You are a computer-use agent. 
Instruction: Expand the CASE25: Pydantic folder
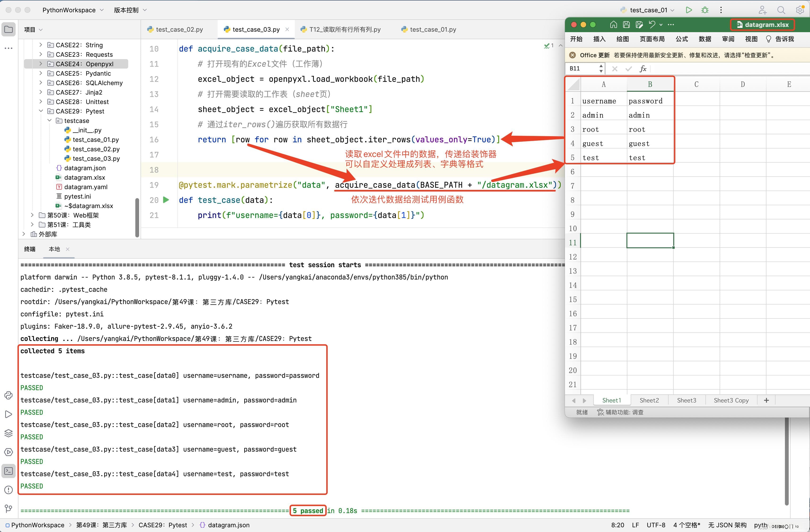[41, 73]
